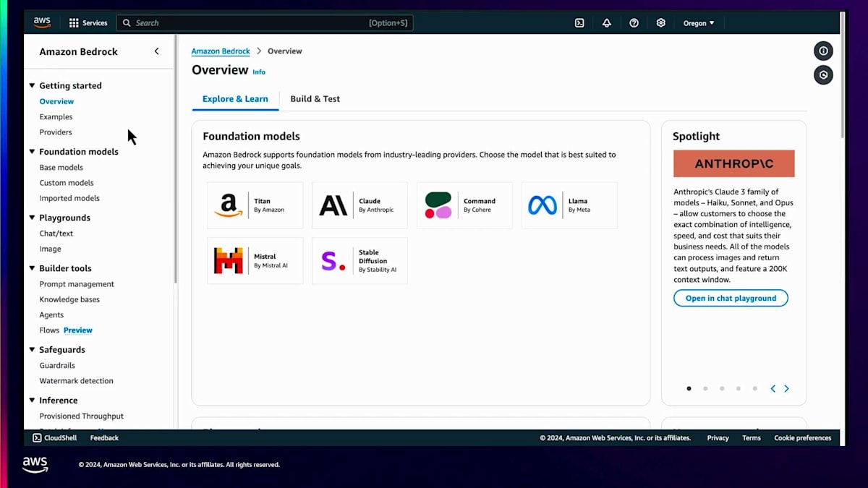Click the Anthropic banner in Spotlight

733,163
